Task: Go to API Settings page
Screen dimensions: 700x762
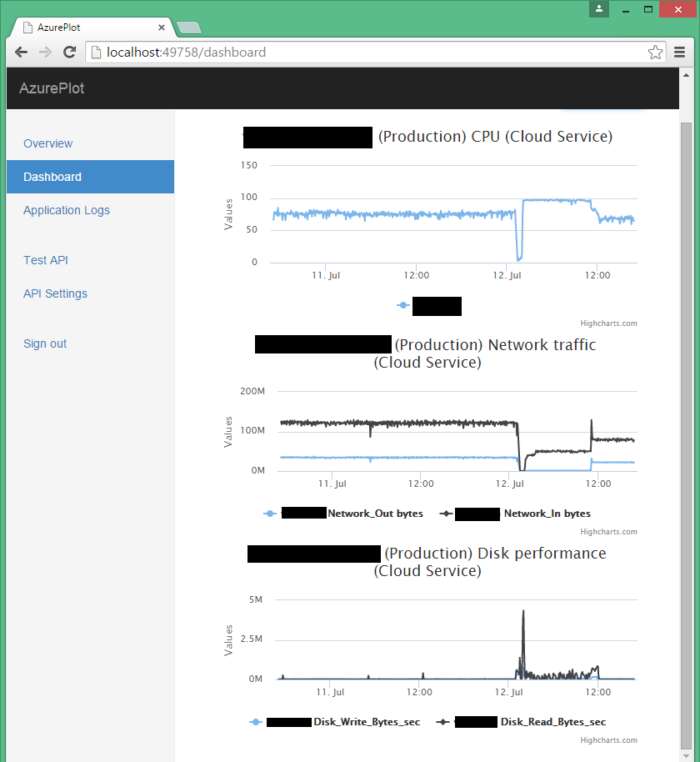Action: click(55, 293)
